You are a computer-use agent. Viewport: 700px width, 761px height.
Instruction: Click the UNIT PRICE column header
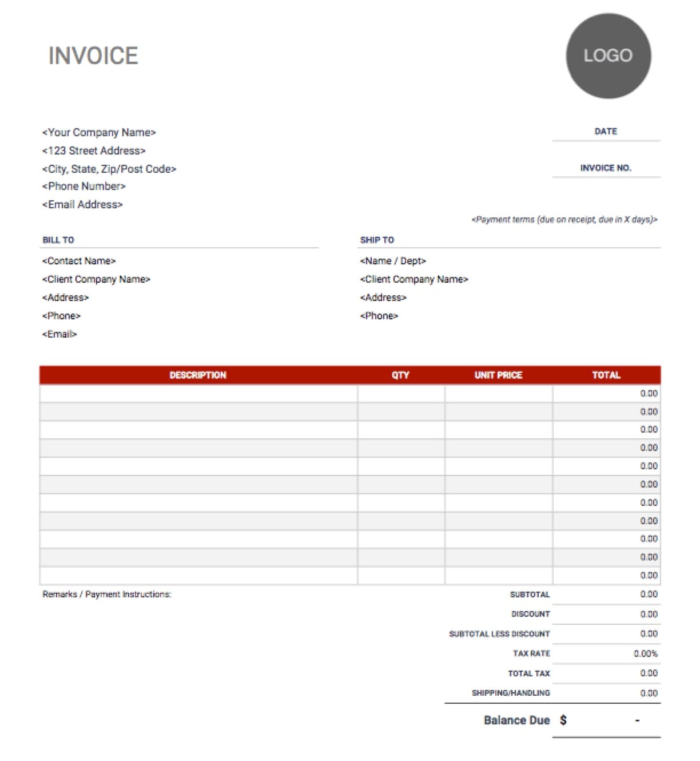[497, 375]
